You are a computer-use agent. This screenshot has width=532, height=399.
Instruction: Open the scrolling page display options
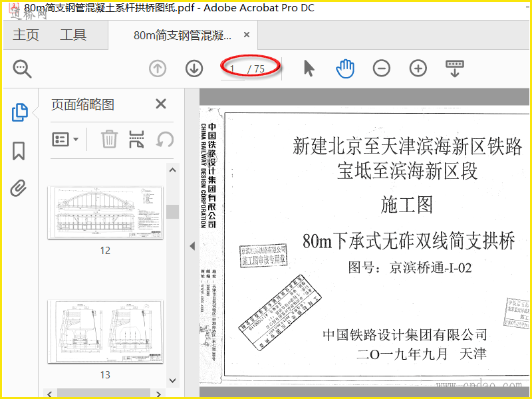coord(455,68)
